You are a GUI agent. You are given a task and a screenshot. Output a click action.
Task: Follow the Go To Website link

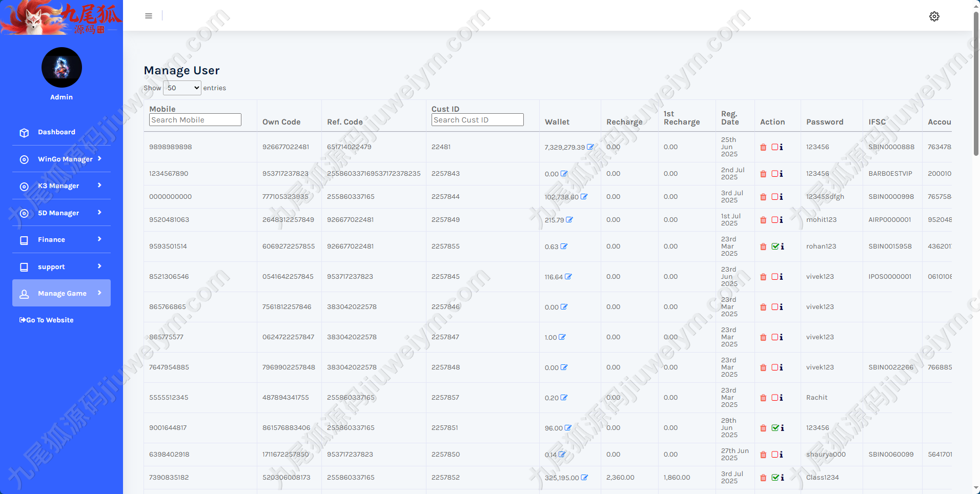pyautogui.click(x=47, y=320)
